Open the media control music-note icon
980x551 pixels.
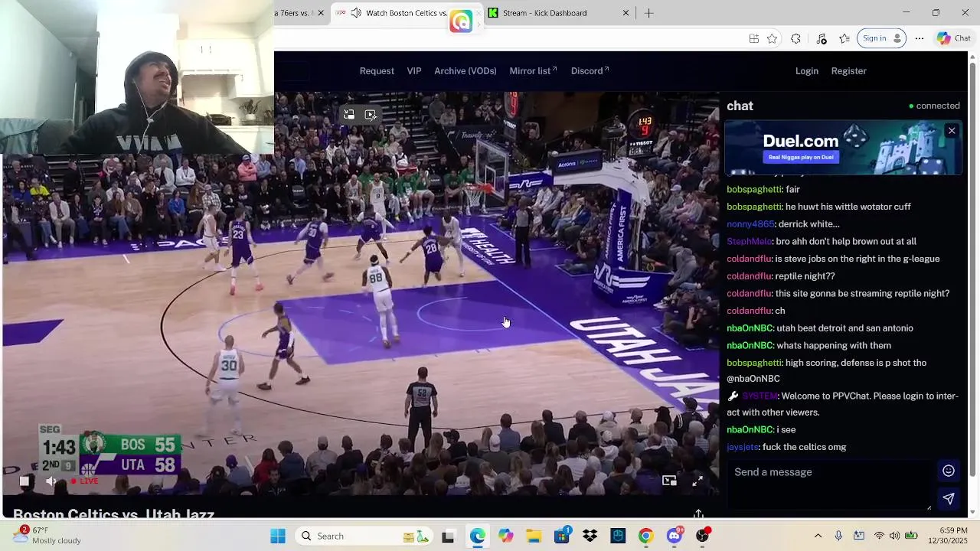tap(822, 38)
